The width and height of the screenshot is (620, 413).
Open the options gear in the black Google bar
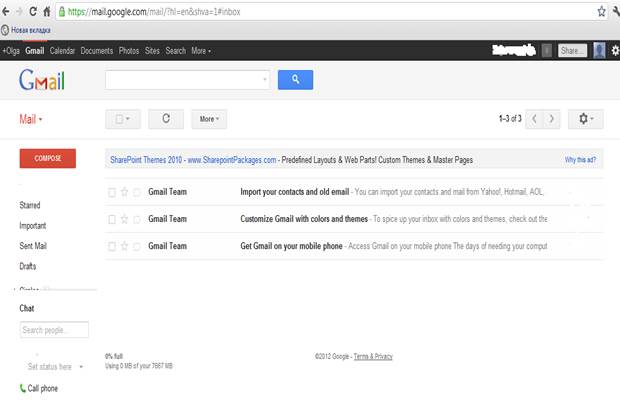point(616,51)
